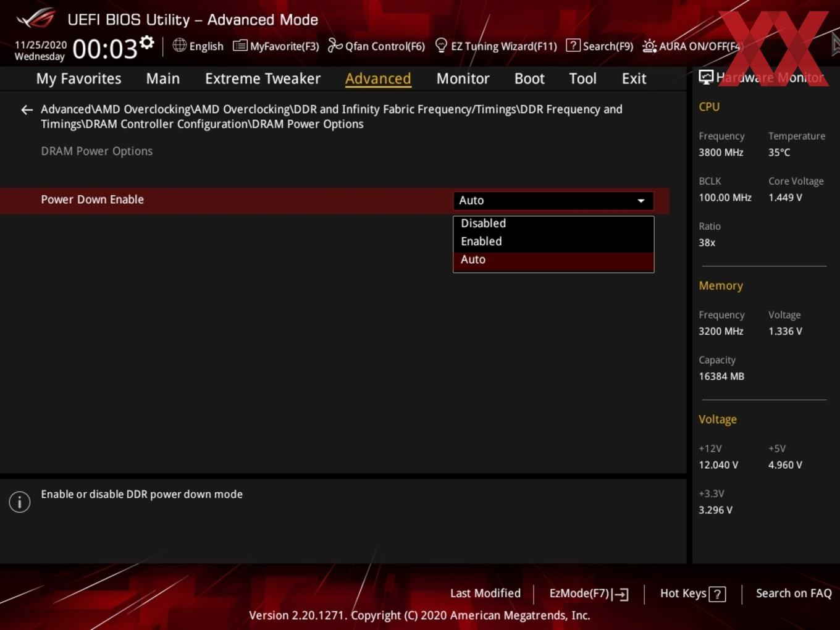Select the Power Down Enable row label
The height and width of the screenshot is (630, 840).
click(92, 199)
